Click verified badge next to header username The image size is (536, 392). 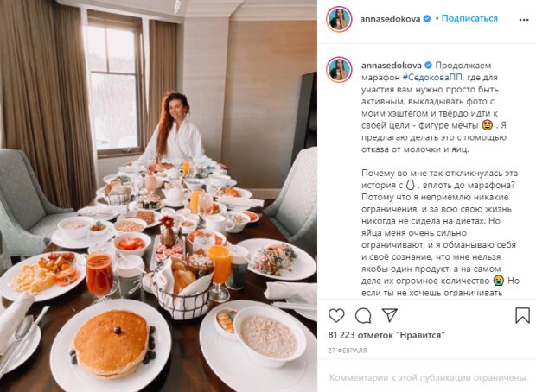click(x=427, y=19)
